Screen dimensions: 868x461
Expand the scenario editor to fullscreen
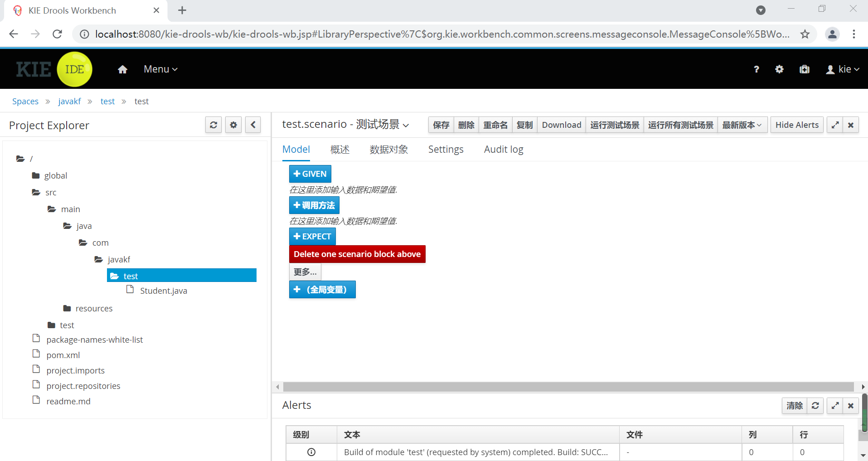pos(835,125)
